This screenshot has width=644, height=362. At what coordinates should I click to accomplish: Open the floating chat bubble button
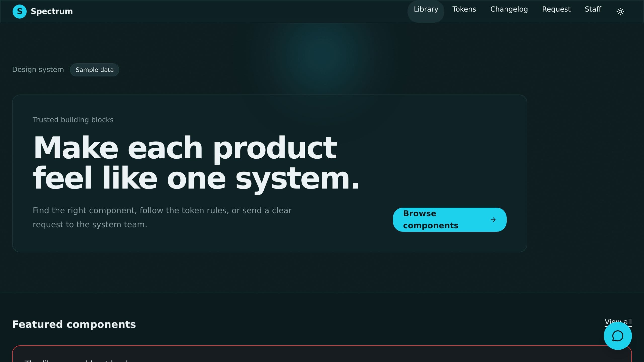(618, 336)
